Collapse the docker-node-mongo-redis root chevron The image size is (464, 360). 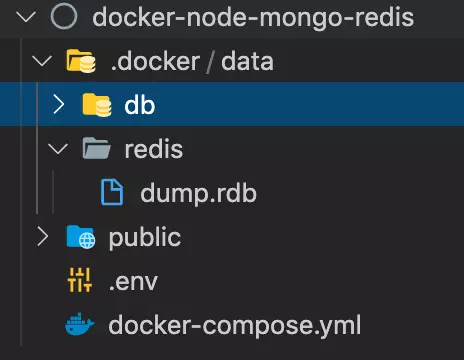pyautogui.click(x=26, y=17)
